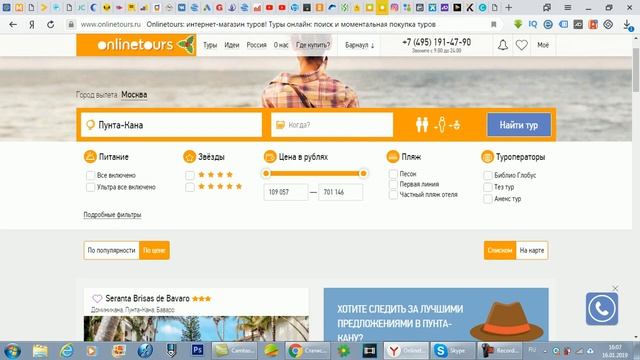Click the minimum price field 109 057
The image size is (640, 360).
point(286,192)
